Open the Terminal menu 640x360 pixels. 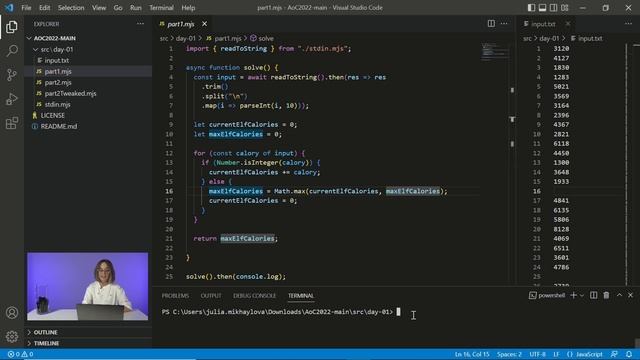(x=161, y=8)
